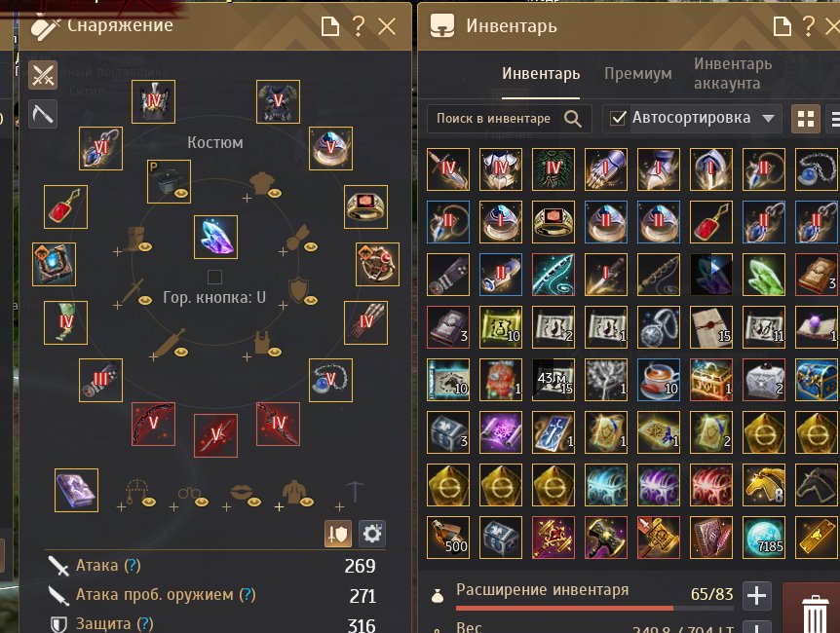Switch to the life skill tools icon
The image size is (840, 633).
coord(42,114)
